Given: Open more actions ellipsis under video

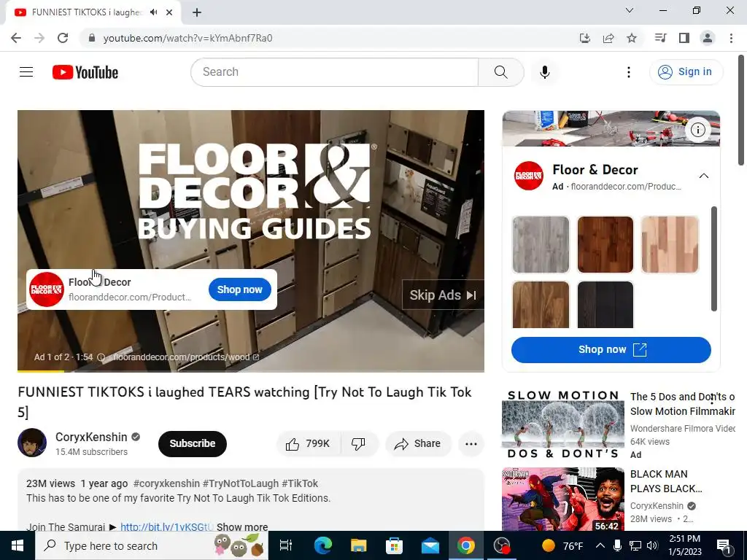Looking at the screenshot, I should point(471,444).
